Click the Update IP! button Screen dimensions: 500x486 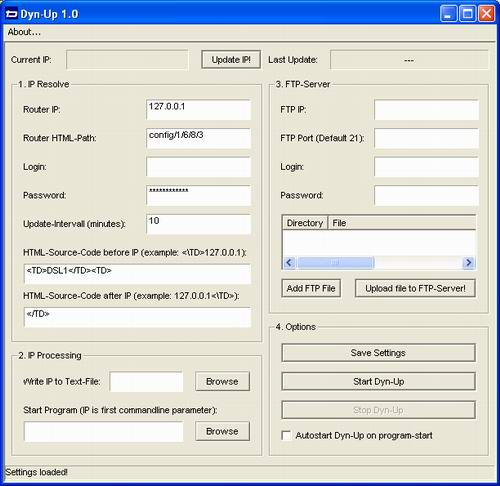coord(231,60)
